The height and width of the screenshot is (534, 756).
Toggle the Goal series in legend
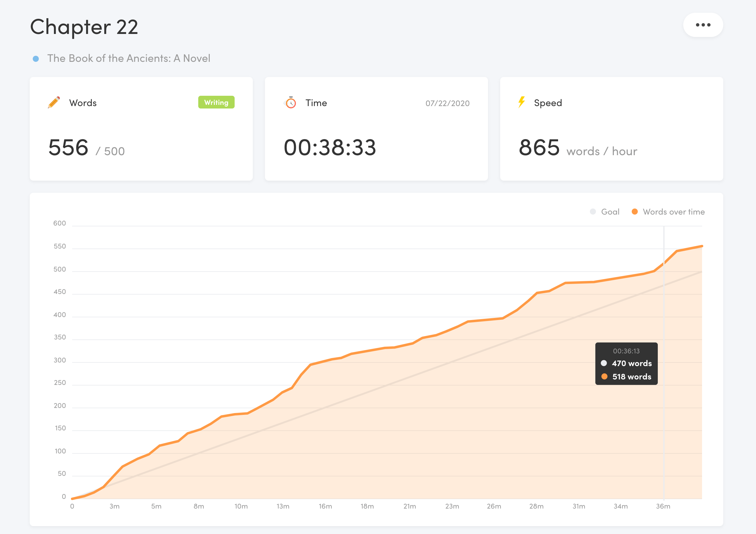click(x=610, y=212)
